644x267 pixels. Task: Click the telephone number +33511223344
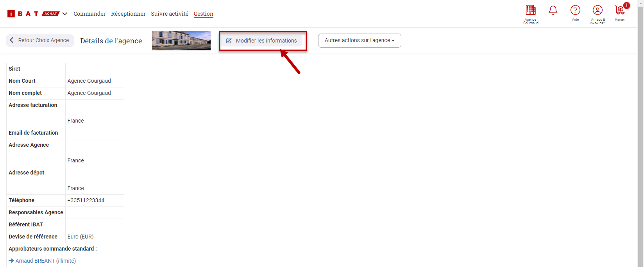click(86, 200)
